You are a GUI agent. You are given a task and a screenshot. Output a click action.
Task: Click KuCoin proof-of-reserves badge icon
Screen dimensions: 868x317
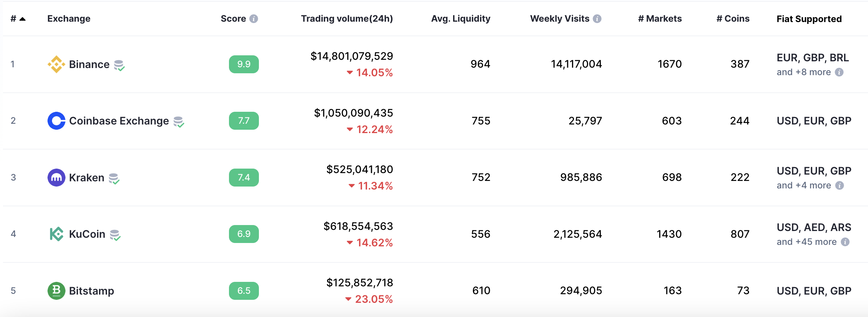coord(115,235)
